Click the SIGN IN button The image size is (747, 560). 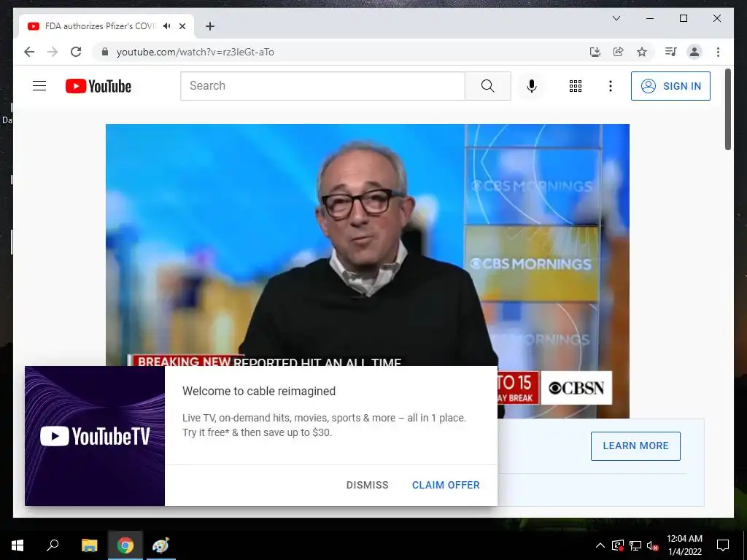click(x=670, y=86)
